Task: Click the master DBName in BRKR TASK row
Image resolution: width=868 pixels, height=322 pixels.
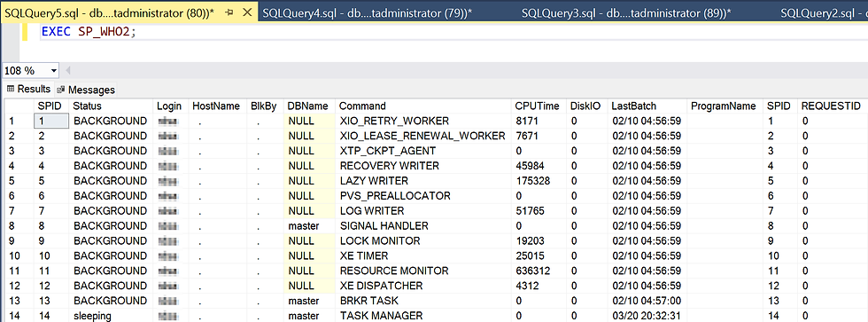Action: (309, 301)
